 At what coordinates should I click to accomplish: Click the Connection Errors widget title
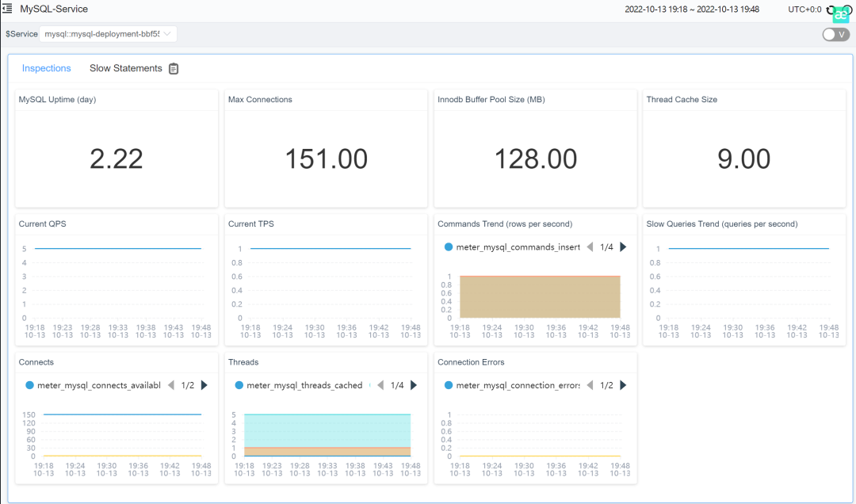click(x=471, y=362)
